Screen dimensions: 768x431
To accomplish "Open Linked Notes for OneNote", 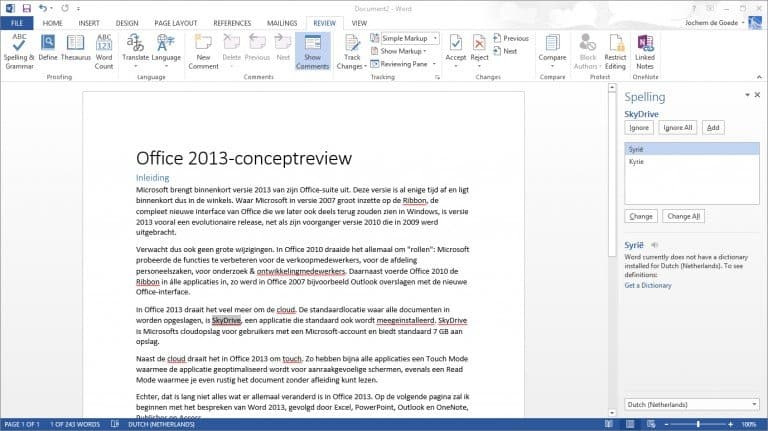I will point(645,51).
